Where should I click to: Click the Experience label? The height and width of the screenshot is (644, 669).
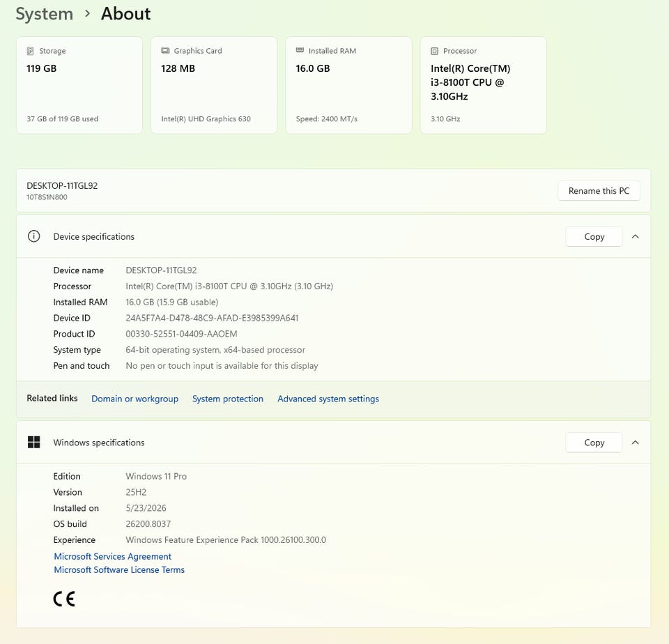point(75,540)
